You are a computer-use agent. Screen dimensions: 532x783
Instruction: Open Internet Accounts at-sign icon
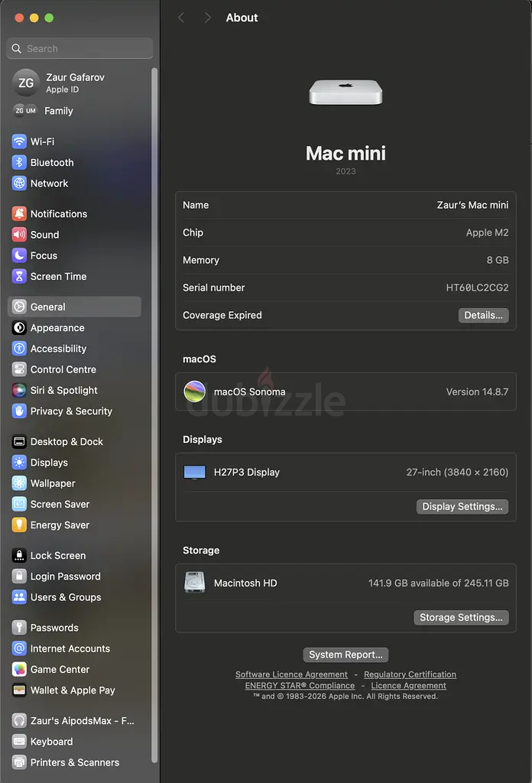click(19, 648)
